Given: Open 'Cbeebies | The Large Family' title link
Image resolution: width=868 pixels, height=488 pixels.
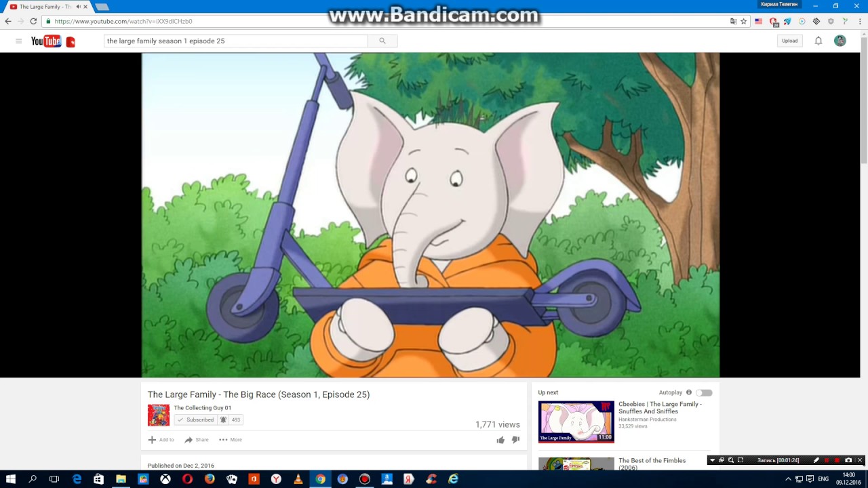Looking at the screenshot, I should (660, 407).
